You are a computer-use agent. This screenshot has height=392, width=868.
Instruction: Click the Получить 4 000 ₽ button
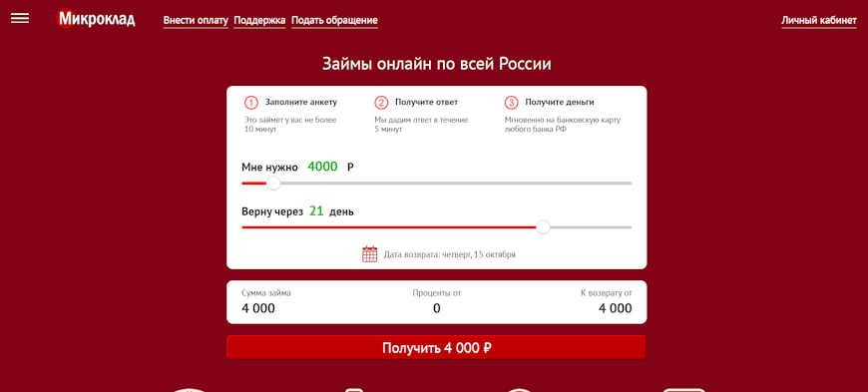436,348
